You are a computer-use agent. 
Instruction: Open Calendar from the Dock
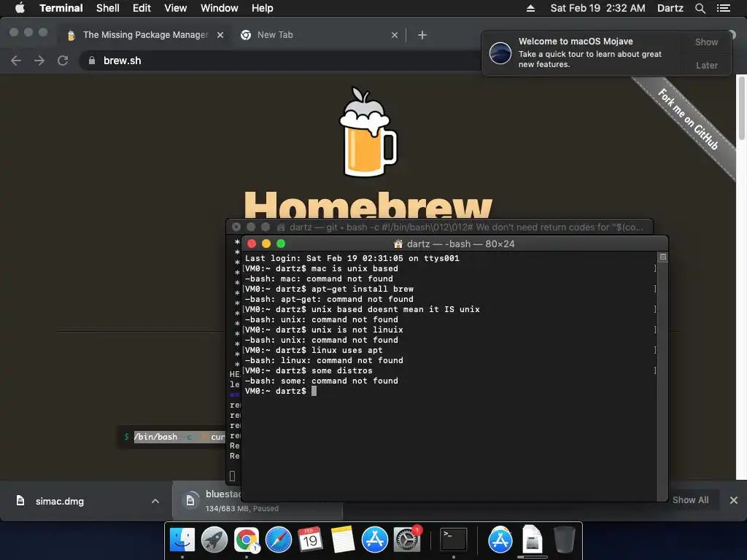pyautogui.click(x=310, y=540)
